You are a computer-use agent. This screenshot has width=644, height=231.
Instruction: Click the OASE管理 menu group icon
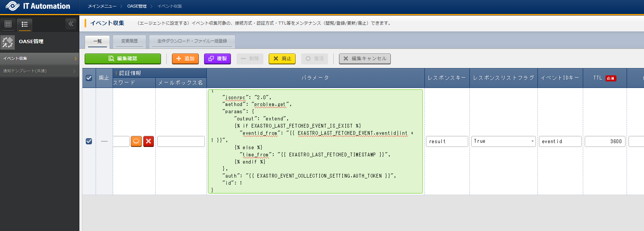[x=8, y=42]
